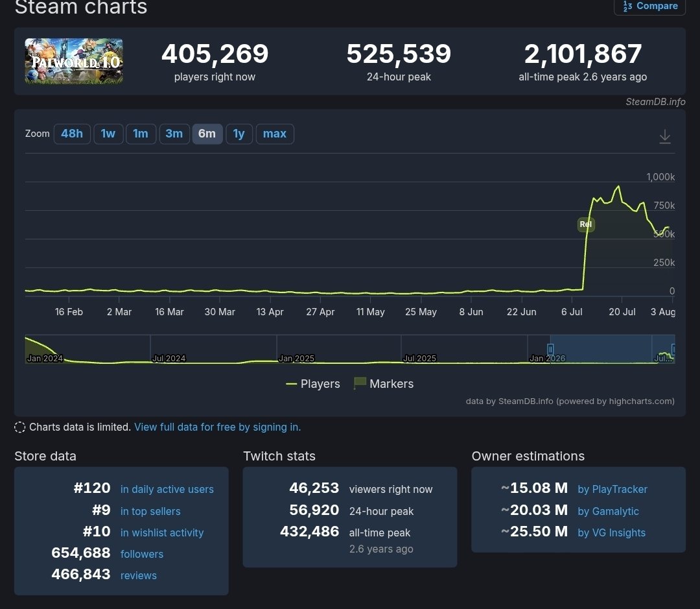Image resolution: width=700 pixels, height=609 pixels.
Task: Click the SteamDB.info credit text
Action: (x=655, y=102)
